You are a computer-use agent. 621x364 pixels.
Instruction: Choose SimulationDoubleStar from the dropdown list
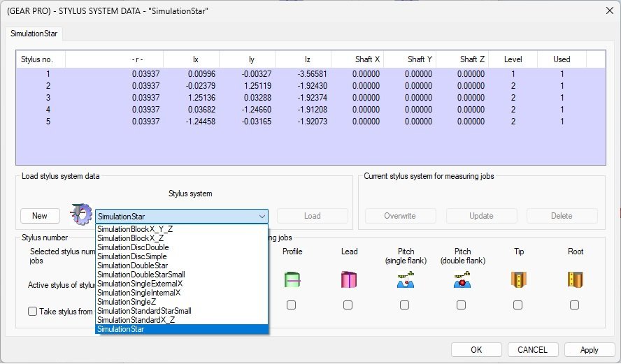click(131, 265)
